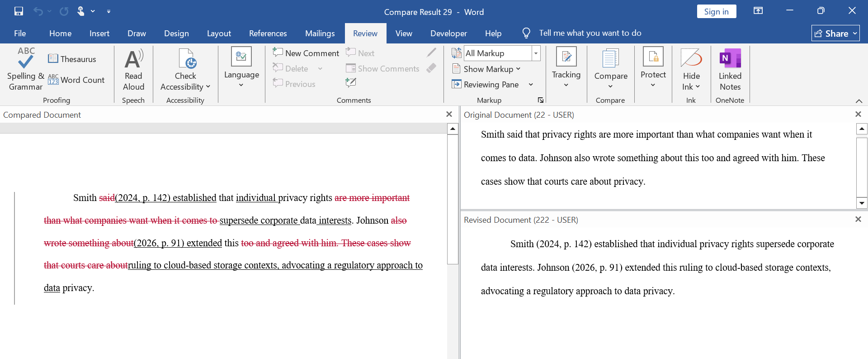
Task: Click the Sign in button
Action: click(x=717, y=12)
